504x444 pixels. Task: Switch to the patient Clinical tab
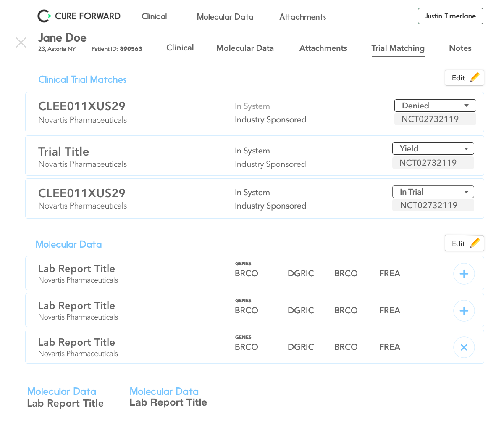(180, 48)
